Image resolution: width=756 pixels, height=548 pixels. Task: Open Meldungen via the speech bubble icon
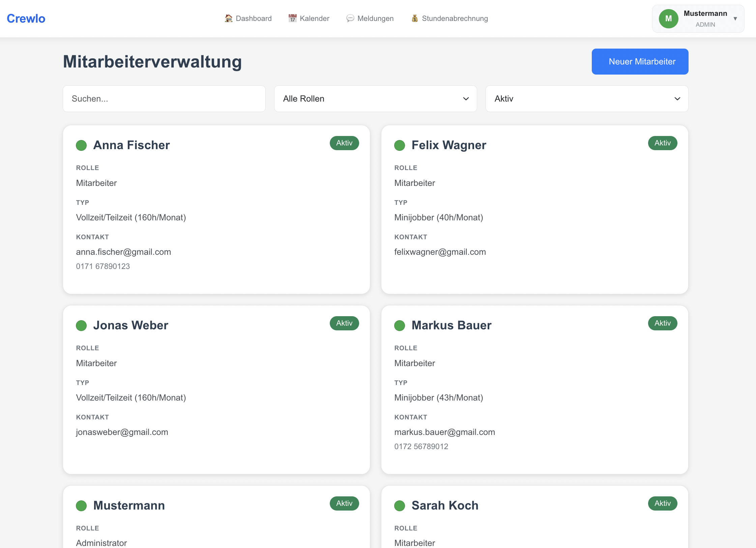pos(351,18)
